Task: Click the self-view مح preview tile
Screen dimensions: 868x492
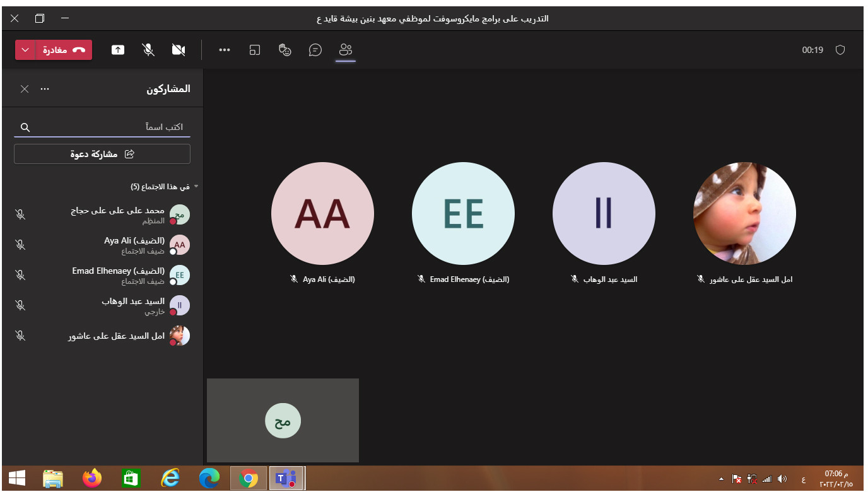Action: pyautogui.click(x=283, y=420)
